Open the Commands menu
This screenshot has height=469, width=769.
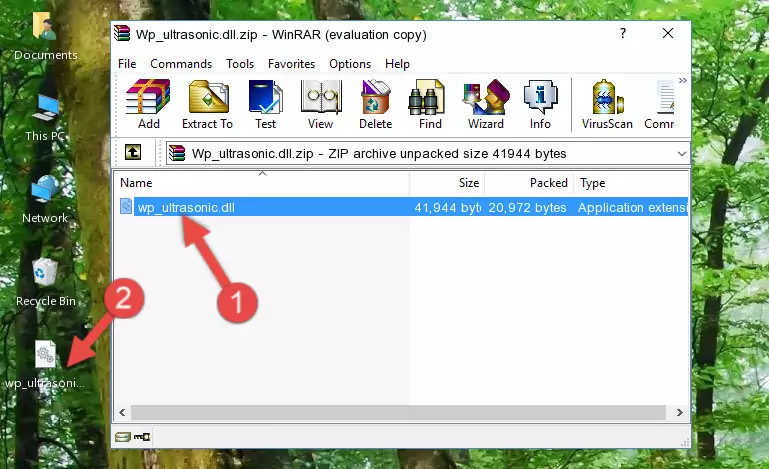coord(181,64)
